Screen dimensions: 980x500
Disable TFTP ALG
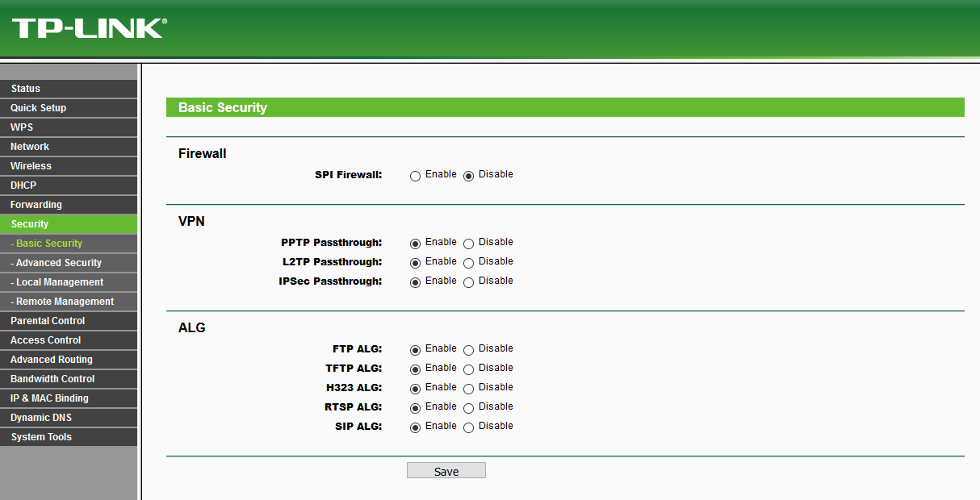click(x=468, y=369)
